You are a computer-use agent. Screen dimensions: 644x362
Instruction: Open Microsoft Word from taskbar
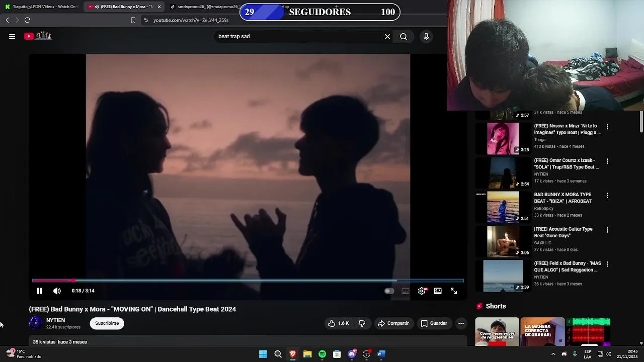381,354
